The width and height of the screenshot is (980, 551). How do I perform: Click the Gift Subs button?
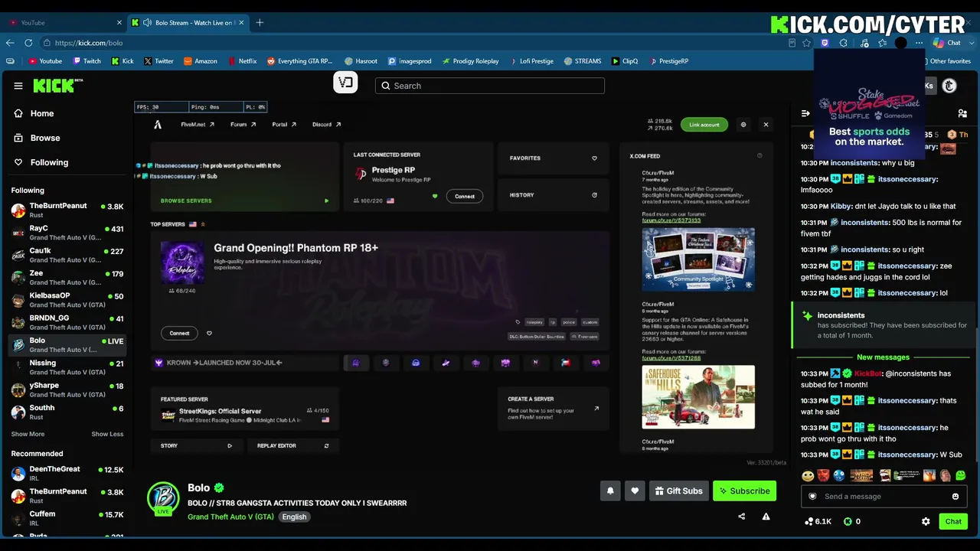click(678, 491)
